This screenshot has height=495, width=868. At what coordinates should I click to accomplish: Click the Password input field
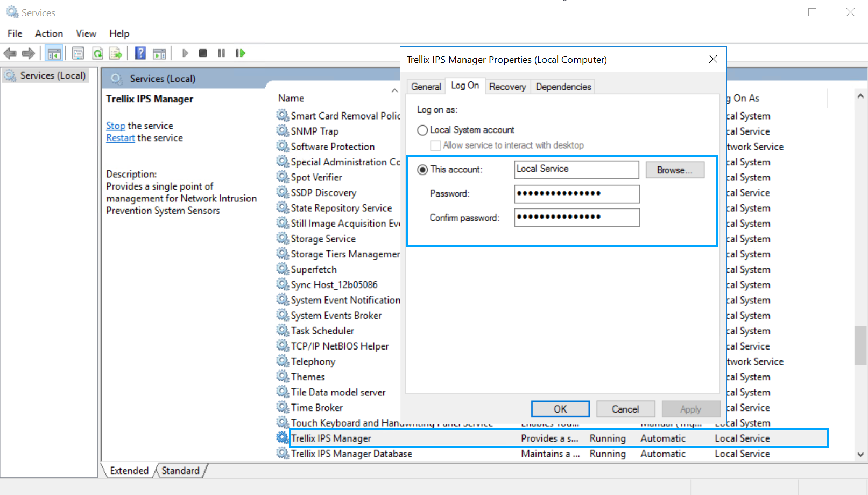(x=576, y=193)
